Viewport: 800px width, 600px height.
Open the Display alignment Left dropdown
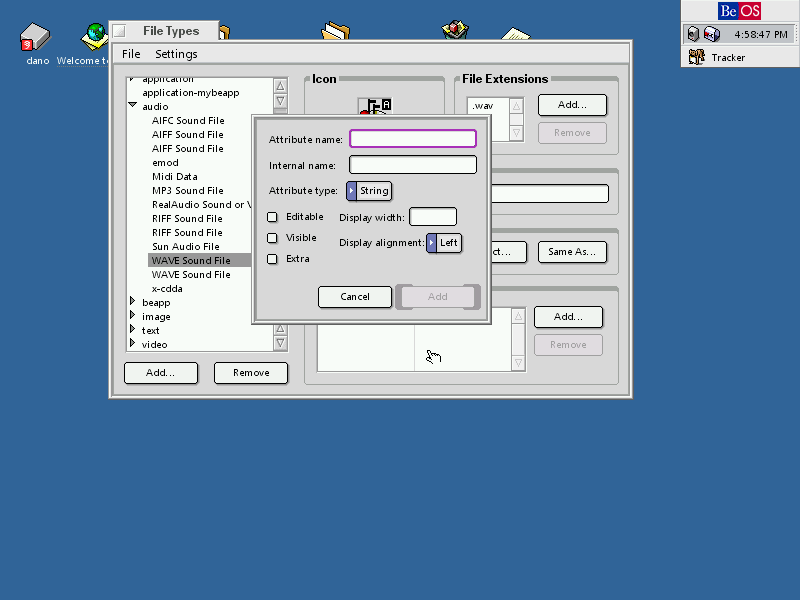pos(444,243)
